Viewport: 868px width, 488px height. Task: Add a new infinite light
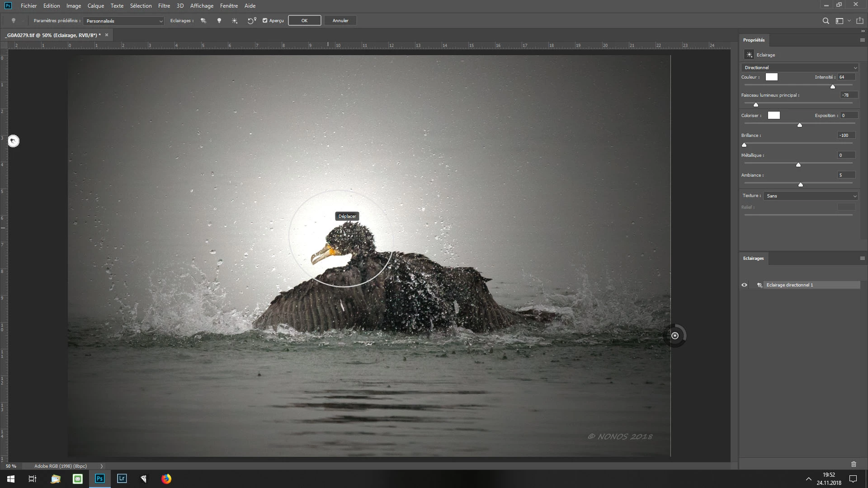[235, 21]
